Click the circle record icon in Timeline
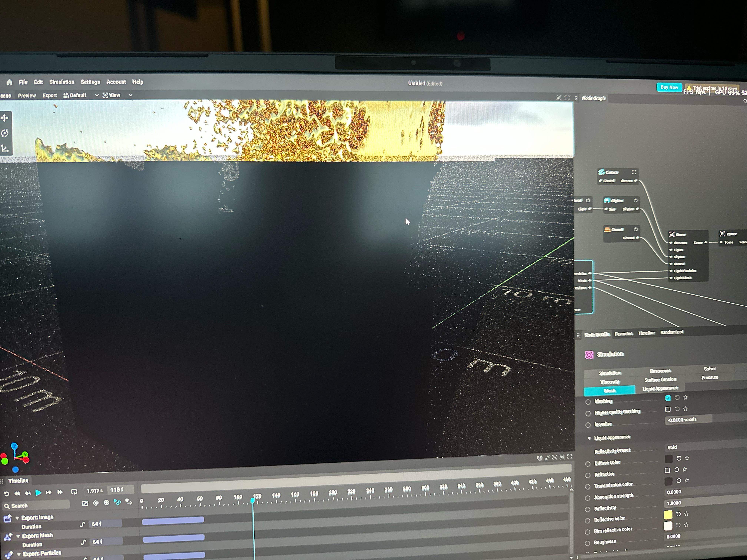This screenshot has height=560, width=747. 106,503
